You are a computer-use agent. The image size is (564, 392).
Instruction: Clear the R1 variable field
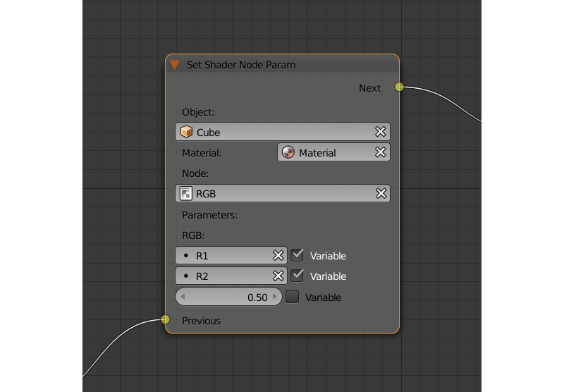coord(278,255)
